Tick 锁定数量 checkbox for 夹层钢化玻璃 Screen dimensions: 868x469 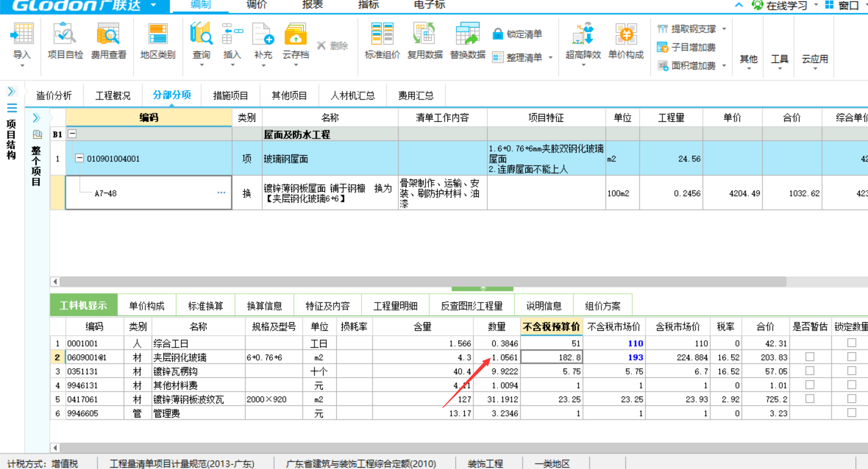tap(852, 357)
